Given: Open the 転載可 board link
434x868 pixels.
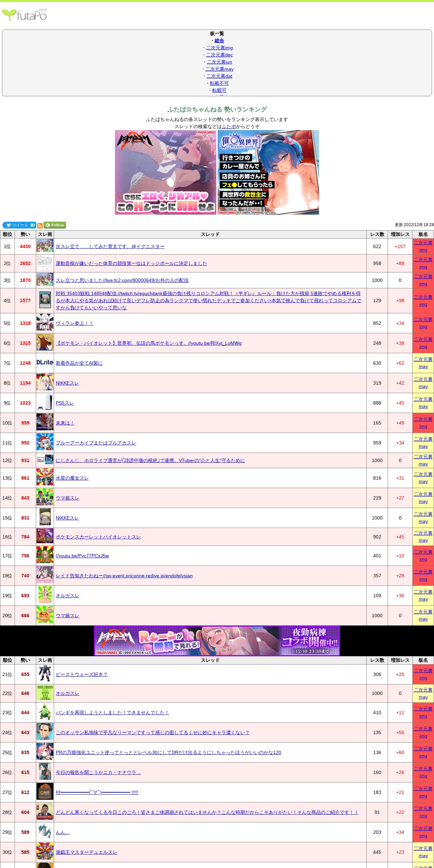Looking at the screenshot, I should coord(219,90).
